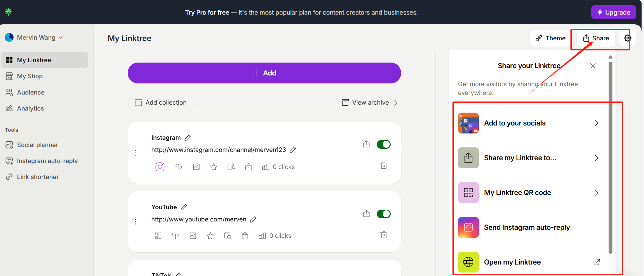Expand My Linktree QR code
644x276 pixels.
click(x=528, y=193)
